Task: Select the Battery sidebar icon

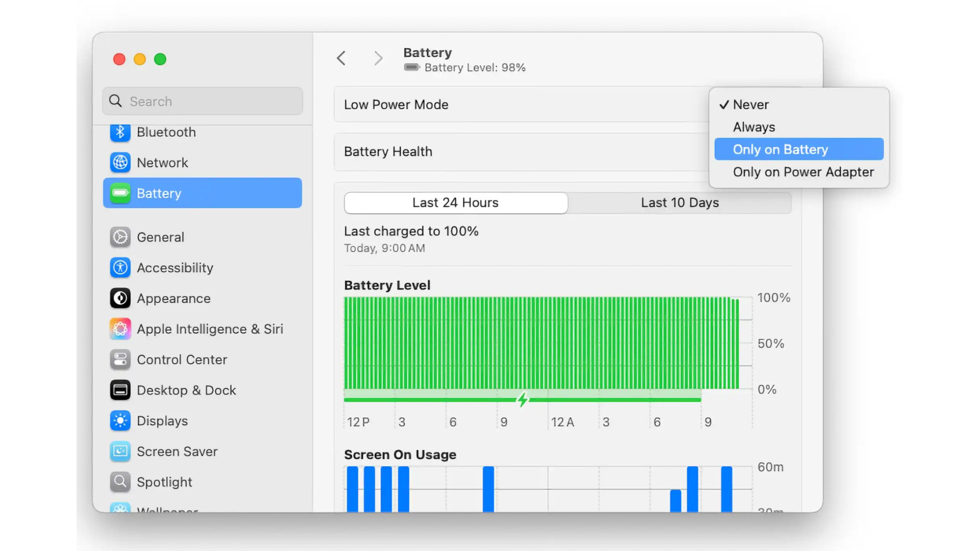Action: tap(120, 193)
